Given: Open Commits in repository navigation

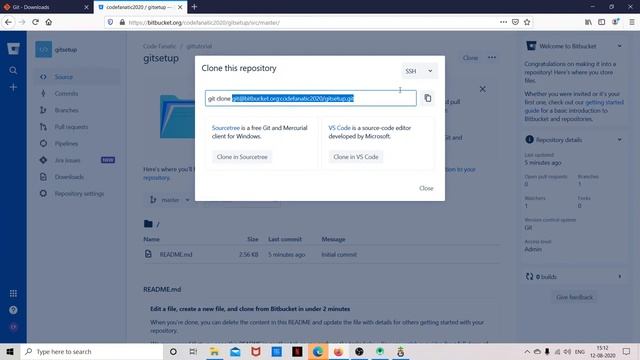Looking at the screenshot, I should tap(77, 93).
